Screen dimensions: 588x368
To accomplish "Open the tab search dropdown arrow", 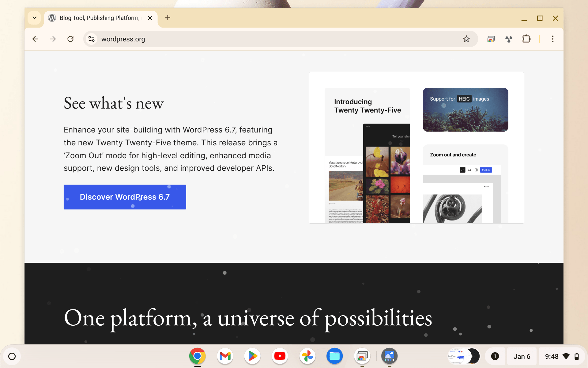I will click(x=35, y=18).
